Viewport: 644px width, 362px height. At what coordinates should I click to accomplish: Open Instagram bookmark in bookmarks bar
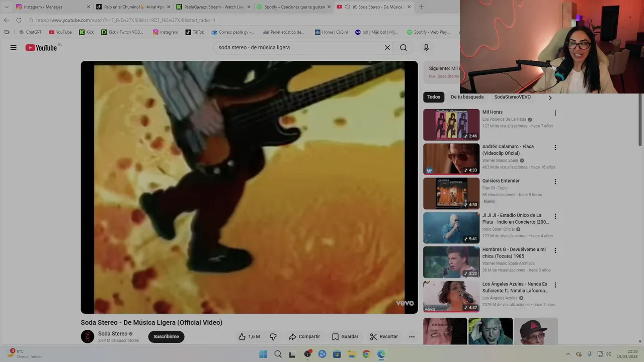tap(166, 32)
